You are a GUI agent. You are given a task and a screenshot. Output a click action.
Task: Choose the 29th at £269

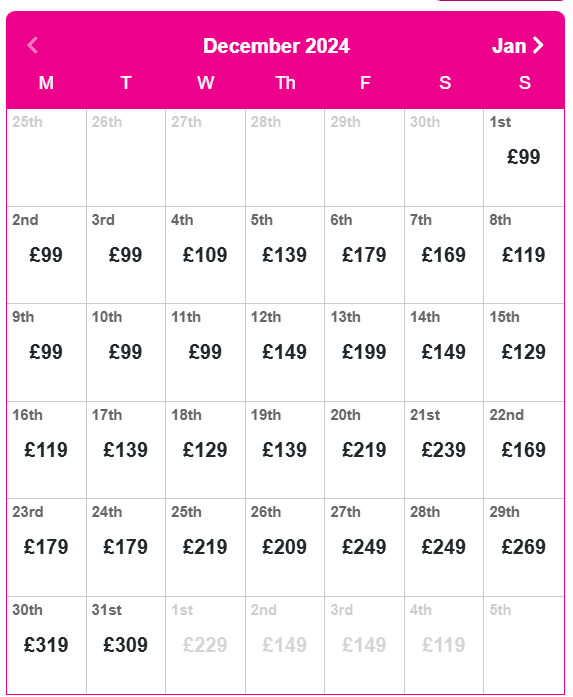coord(524,548)
